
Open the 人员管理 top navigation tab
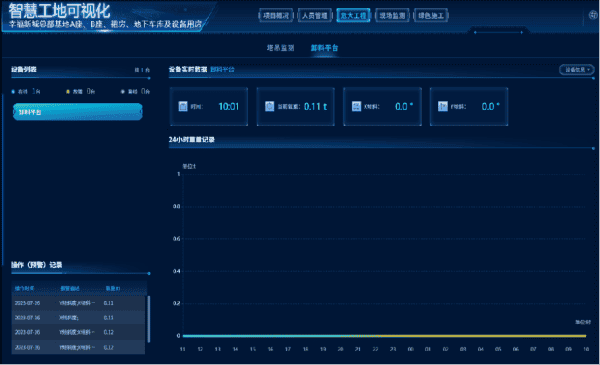315,16
